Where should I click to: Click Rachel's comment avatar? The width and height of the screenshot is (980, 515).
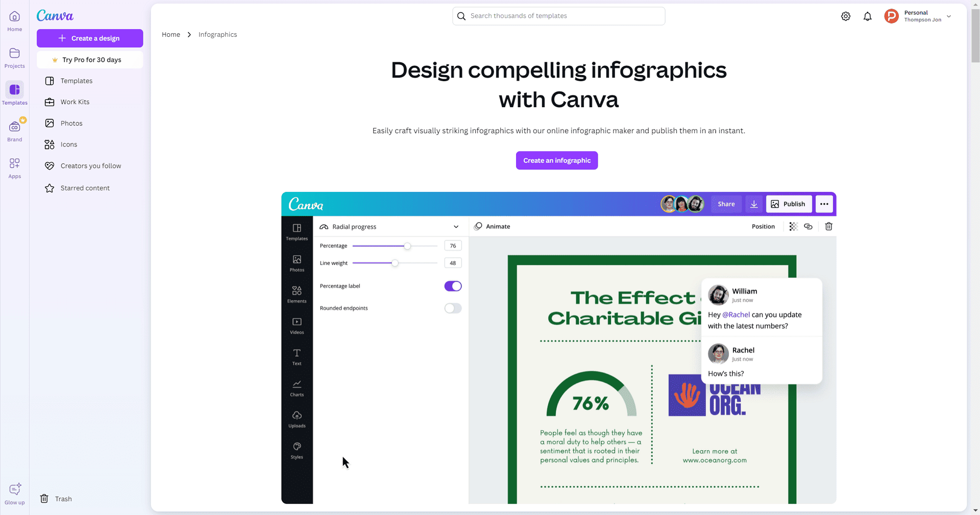(x=718, y=354)
